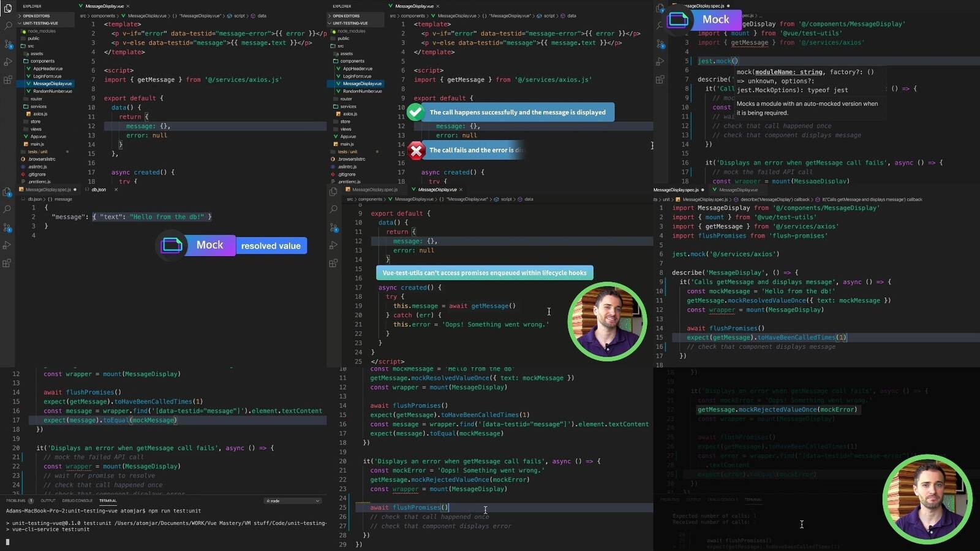Click 'script' breadcrumb in top-left editor
Image resolution: width=980 pixels, height=551 pixels.
[239, 15]
